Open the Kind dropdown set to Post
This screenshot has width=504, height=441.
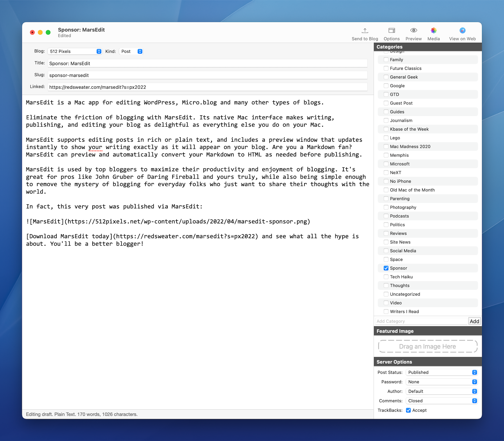pyautogui.click(x=131, y=51)
